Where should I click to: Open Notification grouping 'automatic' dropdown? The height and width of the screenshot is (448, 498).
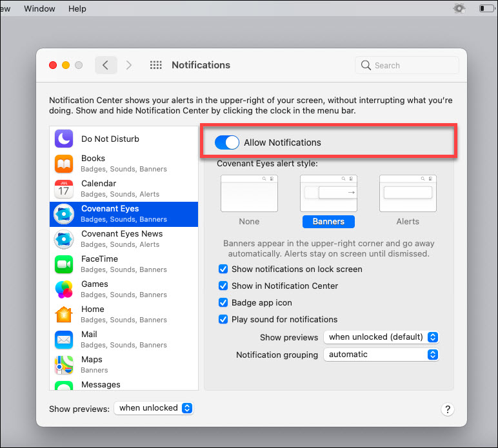pos(381,355)
